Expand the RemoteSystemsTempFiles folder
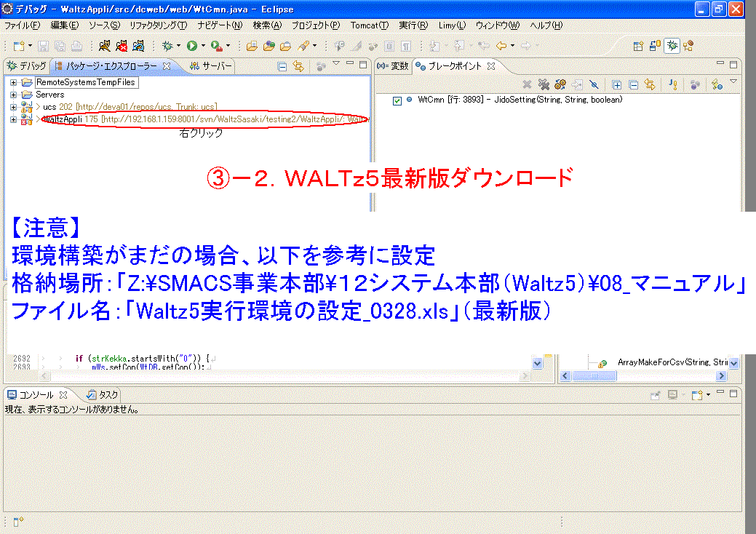Screen dimensions: 756x534 [13, 83]
